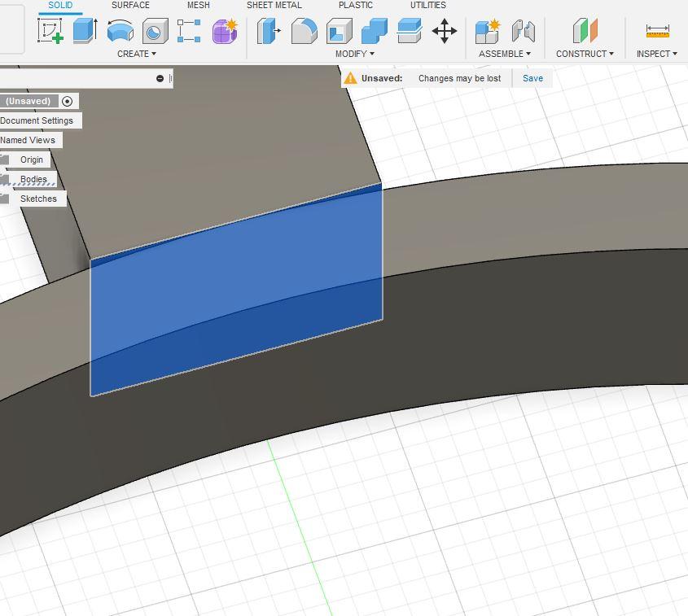Select the Revolve tool icon

[x=120, y=32]
